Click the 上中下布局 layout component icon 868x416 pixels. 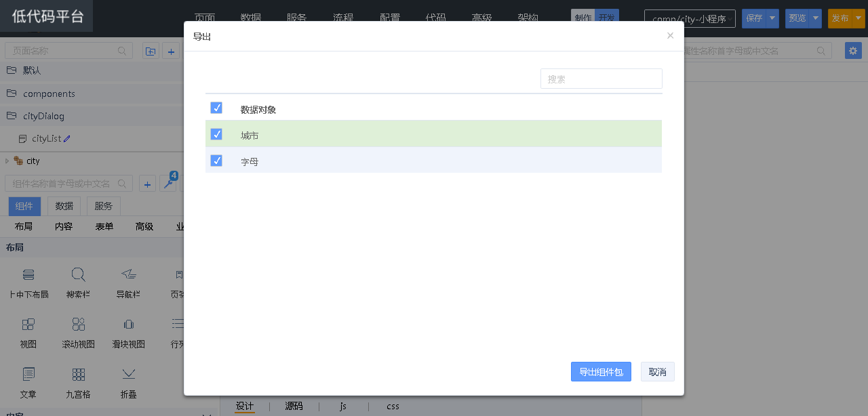[28, 275]
